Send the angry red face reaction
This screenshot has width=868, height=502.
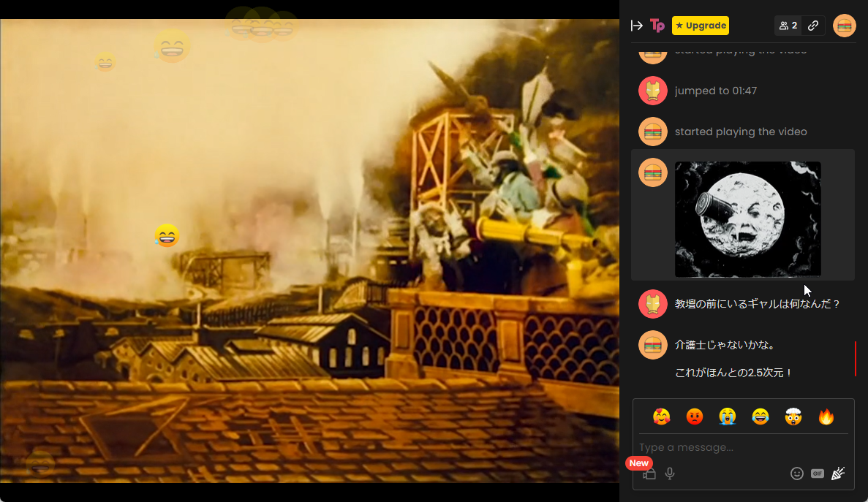pos(694,417)
